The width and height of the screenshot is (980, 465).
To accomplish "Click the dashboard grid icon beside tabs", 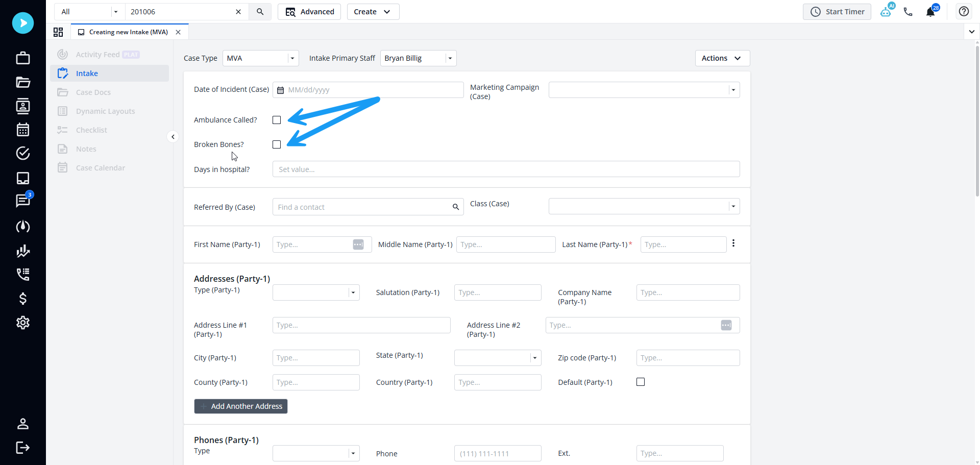I will (58, 32).
